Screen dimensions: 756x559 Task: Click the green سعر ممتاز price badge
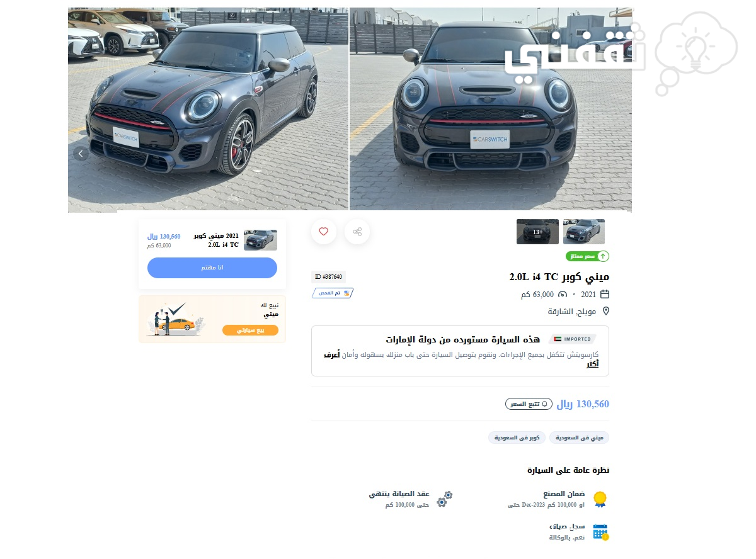click(587, 256)
